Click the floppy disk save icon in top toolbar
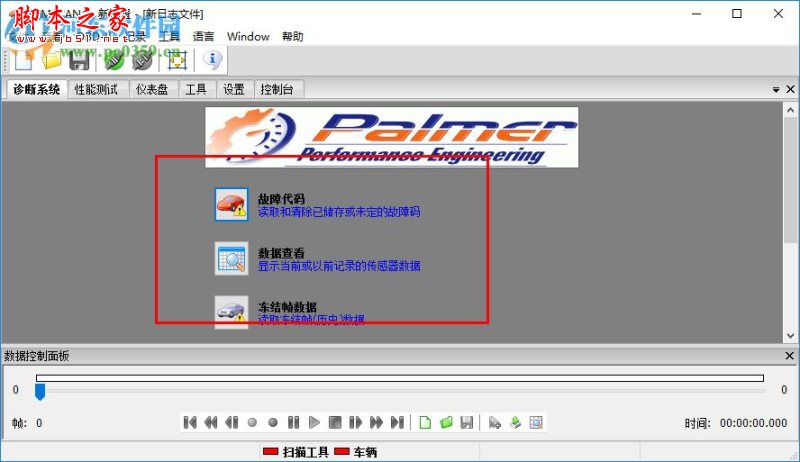 pos(79,61)
